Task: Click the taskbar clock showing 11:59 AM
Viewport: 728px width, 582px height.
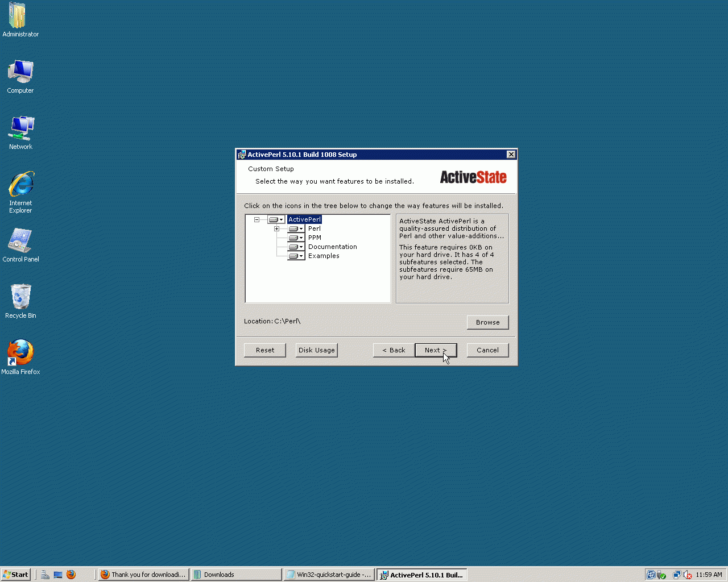Action: (x=709, y=575)
